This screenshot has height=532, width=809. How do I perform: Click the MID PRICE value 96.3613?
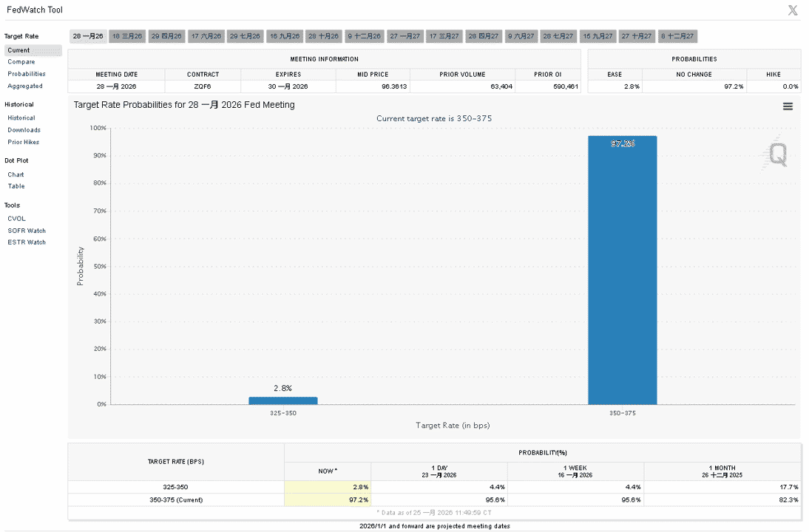click(x=394, y=86)
